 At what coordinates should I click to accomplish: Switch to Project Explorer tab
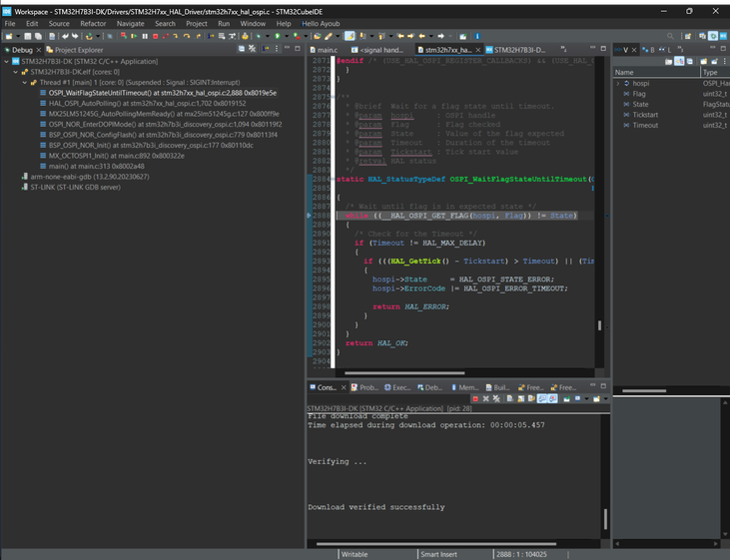tap(75, 50)
